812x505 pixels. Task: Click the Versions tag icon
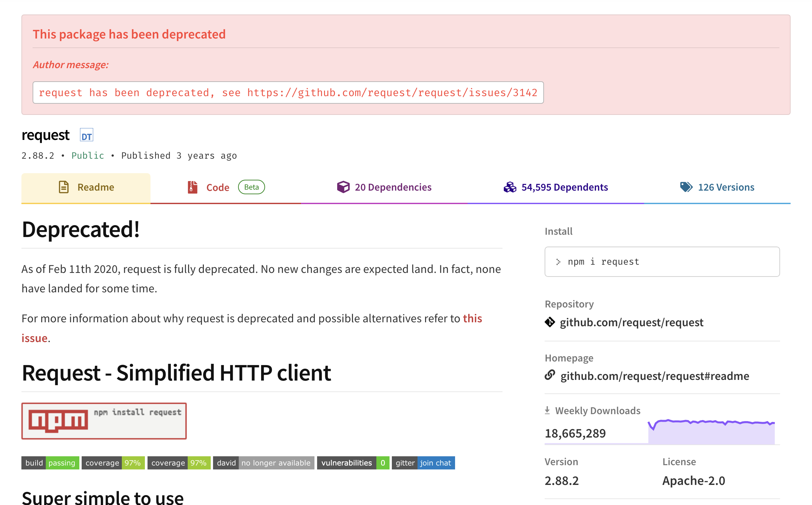pos(686,187)
